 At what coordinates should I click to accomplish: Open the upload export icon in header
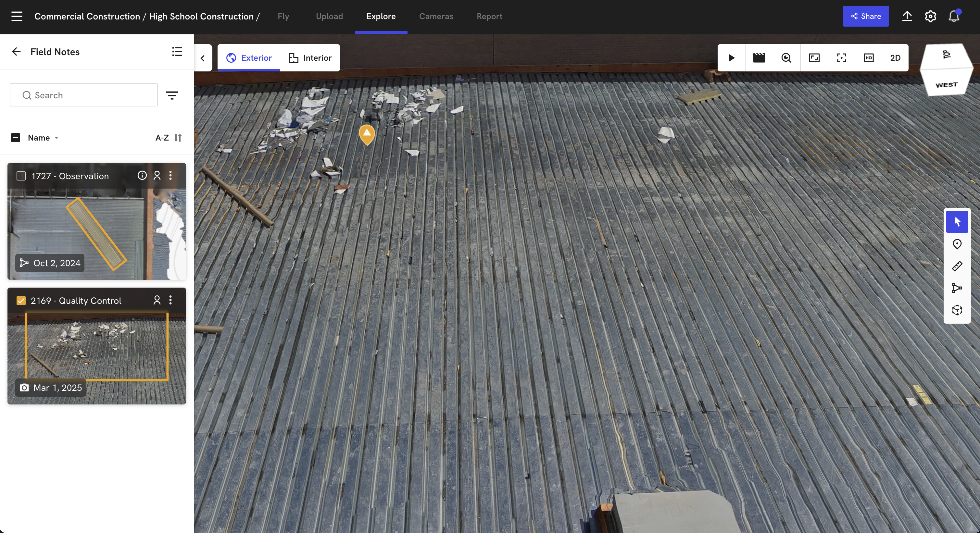(907, 16)
